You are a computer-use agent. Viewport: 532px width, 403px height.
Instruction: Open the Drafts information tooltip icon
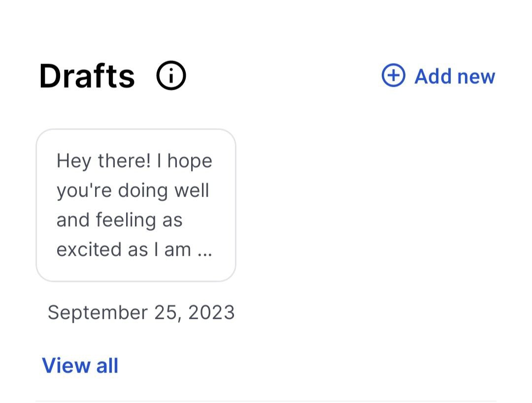click(171, 76)
